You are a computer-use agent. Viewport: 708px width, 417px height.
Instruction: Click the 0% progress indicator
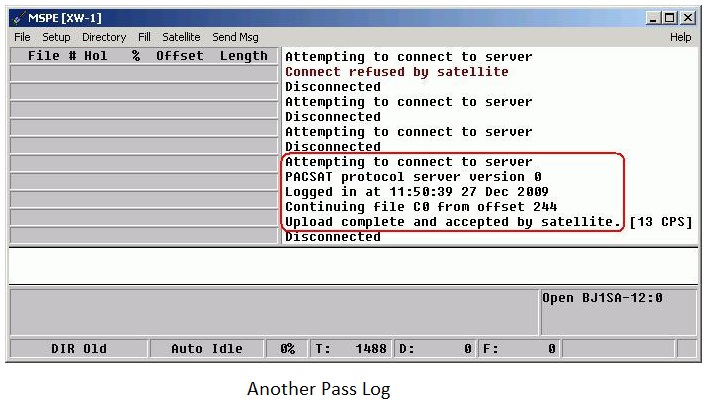click(287, 349)
